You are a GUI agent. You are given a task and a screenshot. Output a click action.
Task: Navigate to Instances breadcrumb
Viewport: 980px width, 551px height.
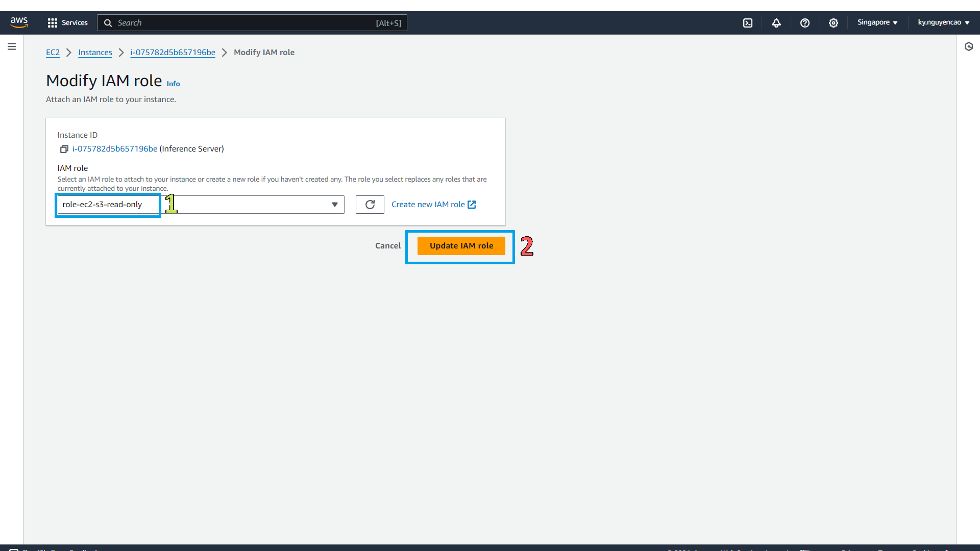pos(95,52)
